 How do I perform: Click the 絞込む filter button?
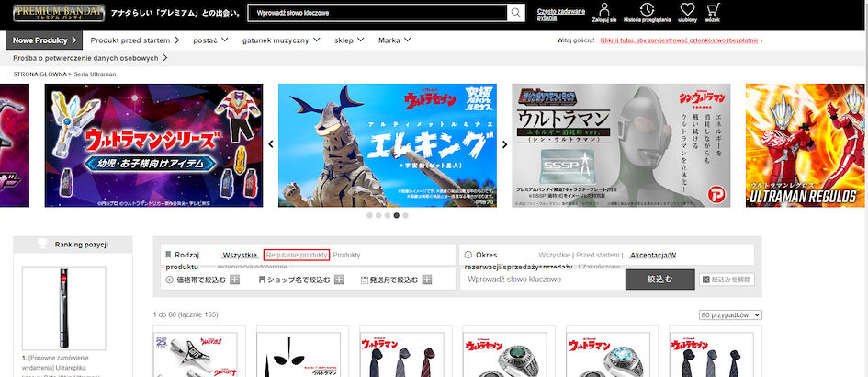click(659, 280)
